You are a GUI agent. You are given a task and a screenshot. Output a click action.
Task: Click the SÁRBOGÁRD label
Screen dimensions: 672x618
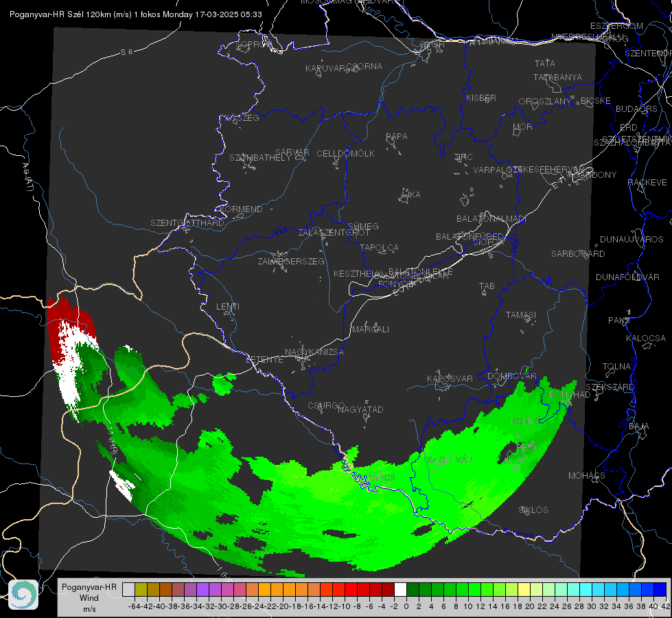pos(578,254)
